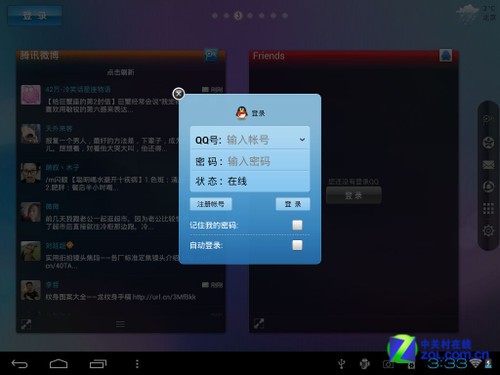Tap the USB connection status icon
Screen dimensions: 500x375
(x=341, y=364)
